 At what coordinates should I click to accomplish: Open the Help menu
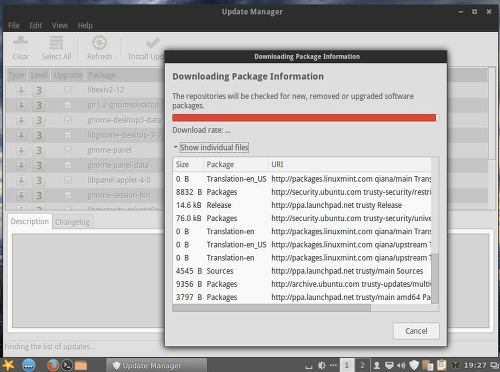pos(85,25)
